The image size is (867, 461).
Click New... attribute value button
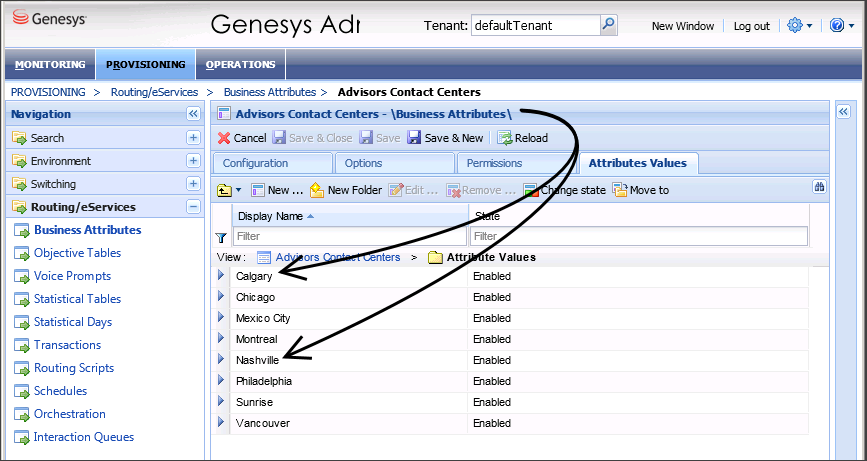click(277, 190)
